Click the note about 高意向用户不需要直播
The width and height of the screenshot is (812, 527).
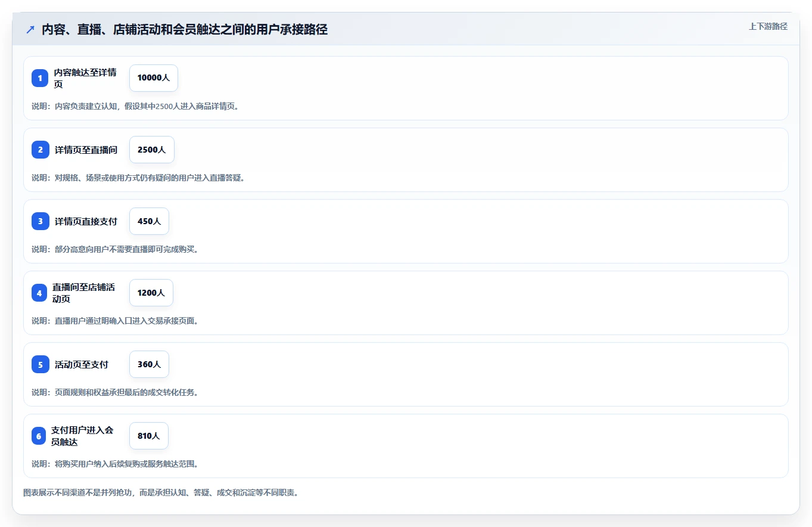115,249
